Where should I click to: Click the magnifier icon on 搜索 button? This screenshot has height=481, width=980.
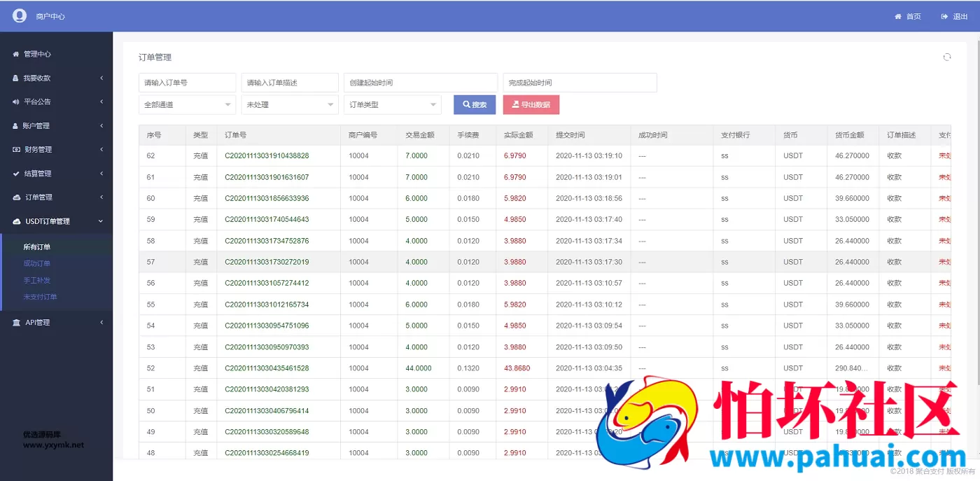click(x=466, y=104)
